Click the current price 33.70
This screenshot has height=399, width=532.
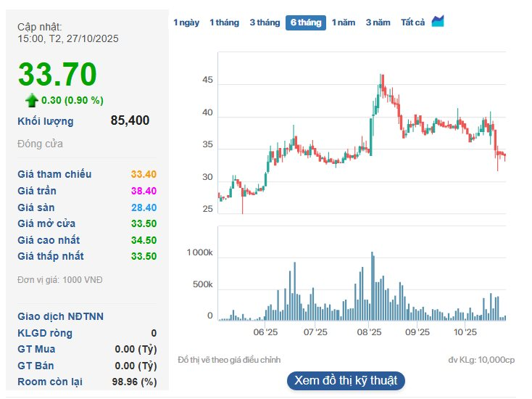pos(57,75)
